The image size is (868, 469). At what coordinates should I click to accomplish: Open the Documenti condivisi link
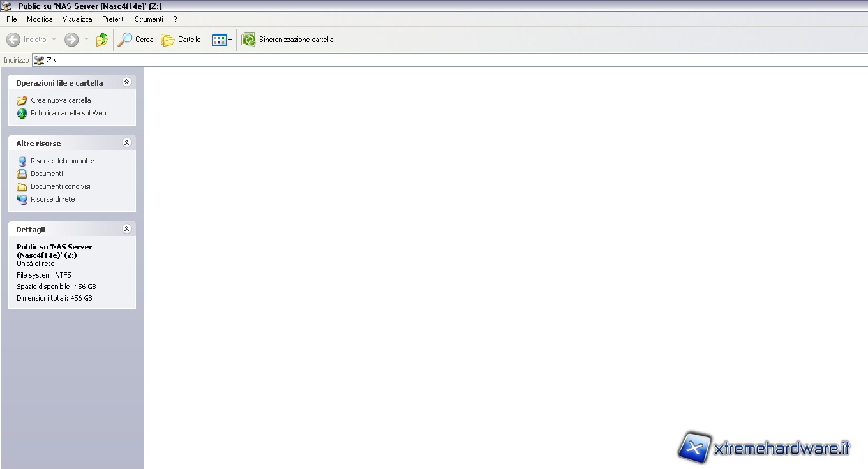point(61,186)
